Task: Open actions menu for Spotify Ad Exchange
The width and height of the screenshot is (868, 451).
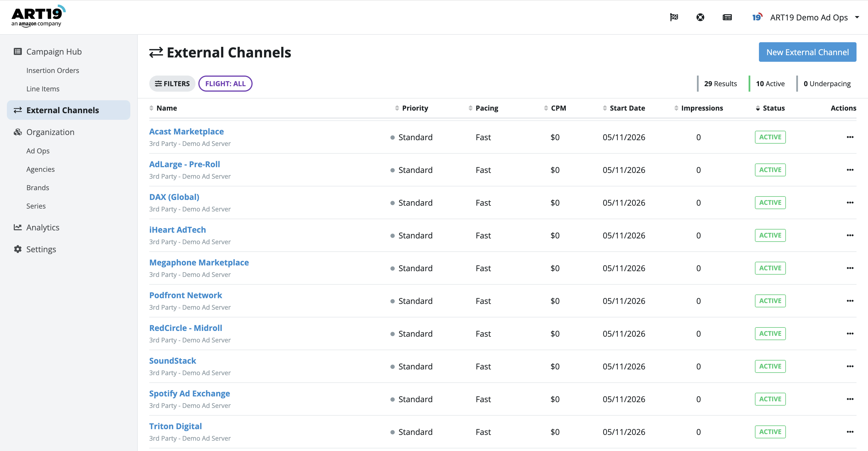Action: click(850, 399)
